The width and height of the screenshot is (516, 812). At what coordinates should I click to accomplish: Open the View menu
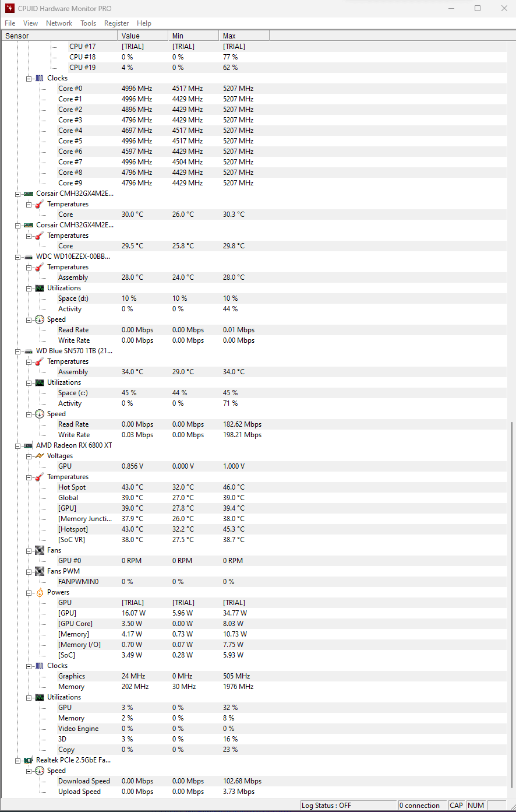point(30,23)
